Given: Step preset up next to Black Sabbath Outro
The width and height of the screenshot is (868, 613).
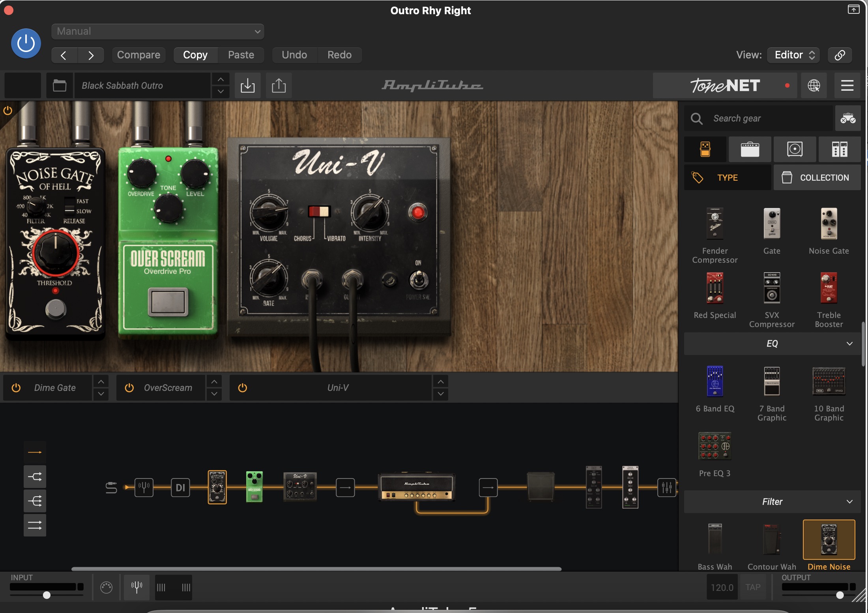Looking at the screenshot, I should (x=221, y=79).
